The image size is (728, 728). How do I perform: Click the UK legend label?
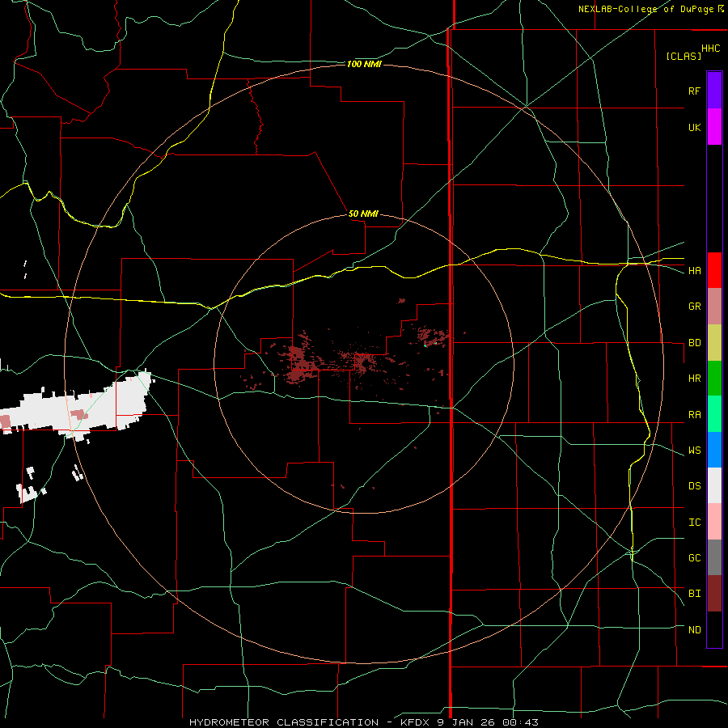click(x=694, y=127)
